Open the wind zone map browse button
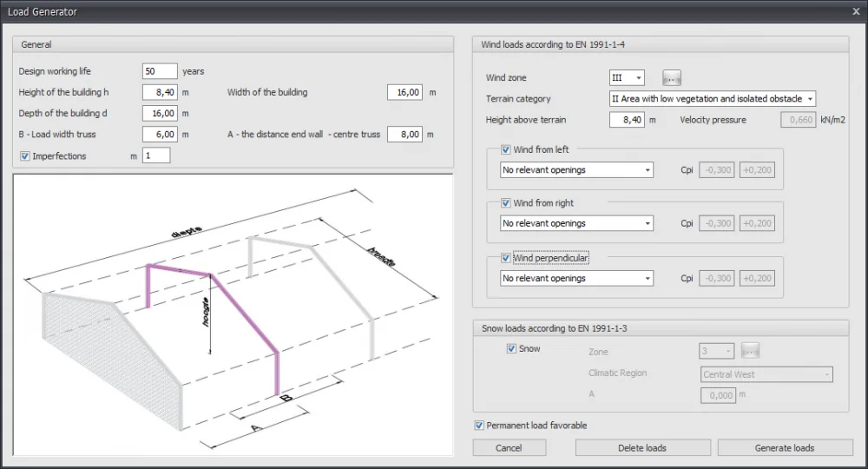Image resolution: width=868 pixels, height=469 pixels. [672, 78]
